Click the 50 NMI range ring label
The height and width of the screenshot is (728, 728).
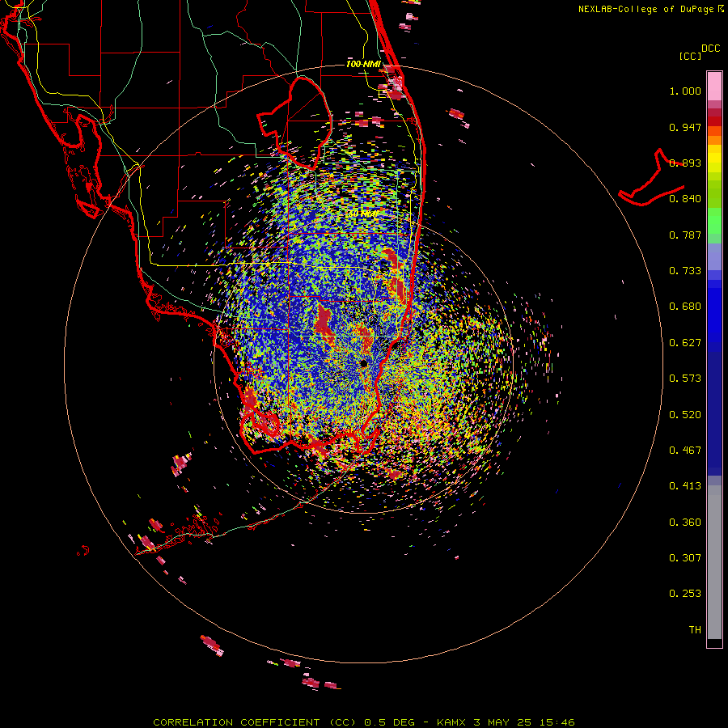[x=362, y=214]
